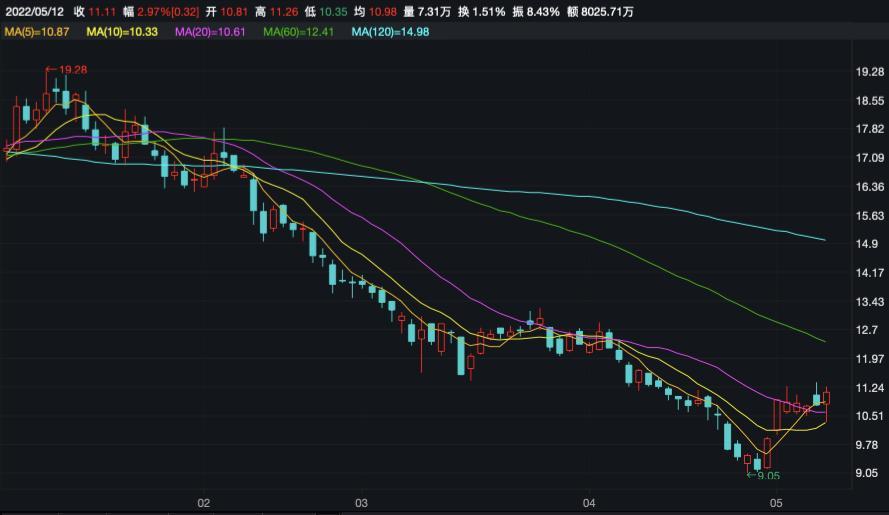Click the 04 month label on time axis
The height and width of the screenshot is (515, 889).
pyautogui.click(x=588, y=503)
